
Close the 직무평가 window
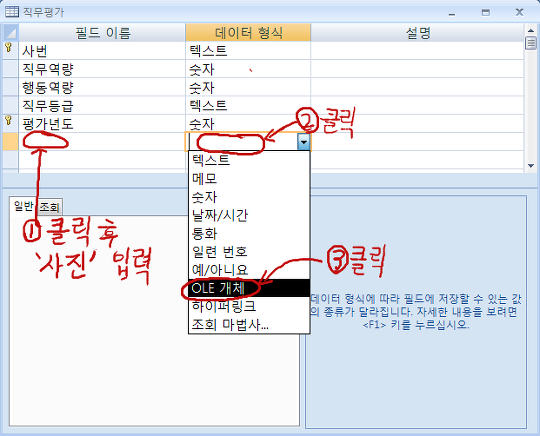pos(519,12)
